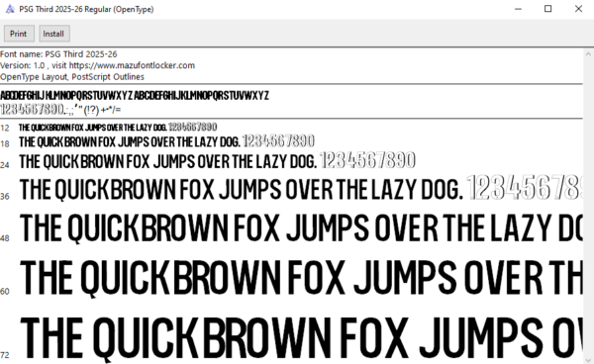Image resolution: width=594 pixels, height=364 pixels.
Task: Maximize the font viewer window
Action: point(547,9)
